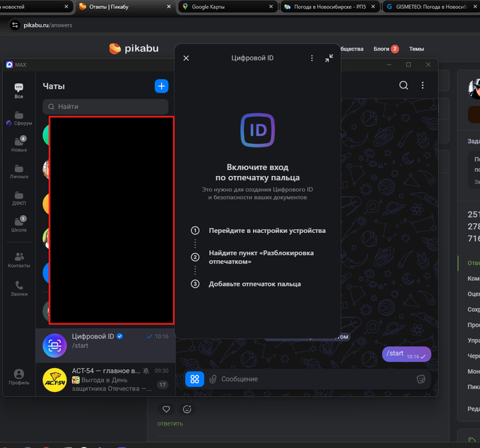Click the pikabu logo
480x448 pixels.
(134, 49)
